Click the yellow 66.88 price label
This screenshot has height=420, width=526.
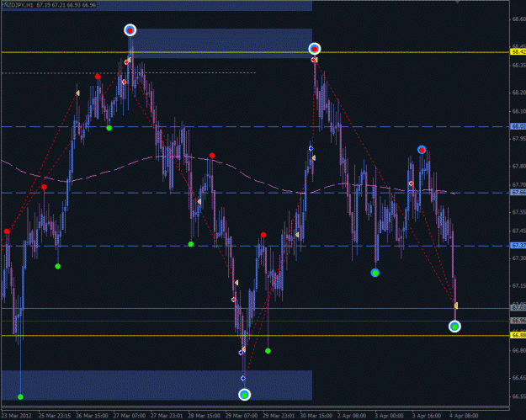[518, 335]
